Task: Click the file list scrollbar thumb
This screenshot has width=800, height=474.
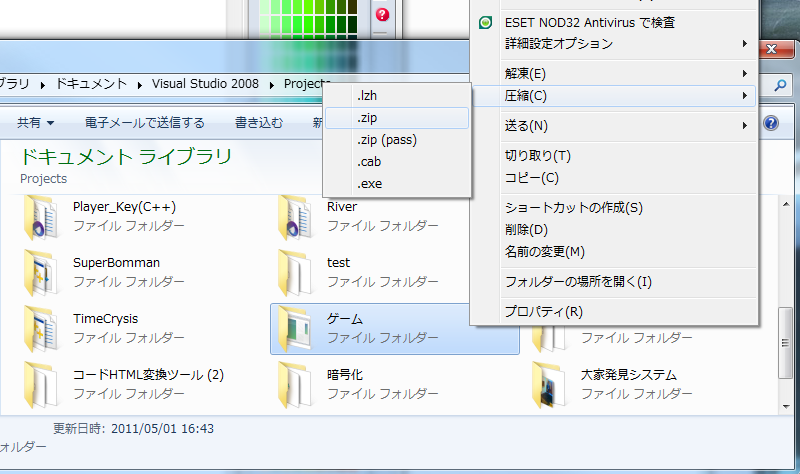Action: point(785,343)
